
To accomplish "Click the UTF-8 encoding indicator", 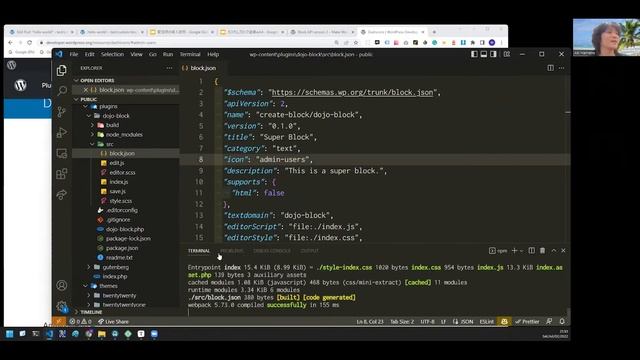I will 427,322.
